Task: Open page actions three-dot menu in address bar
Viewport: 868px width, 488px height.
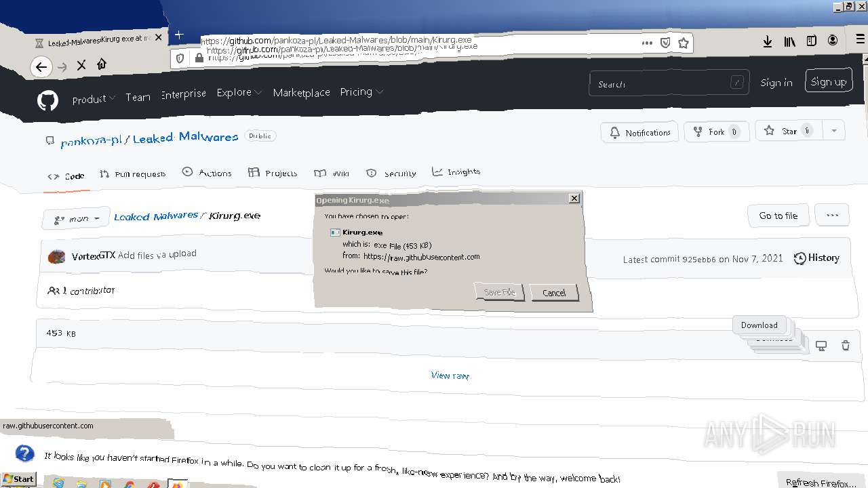Action: 647,43
